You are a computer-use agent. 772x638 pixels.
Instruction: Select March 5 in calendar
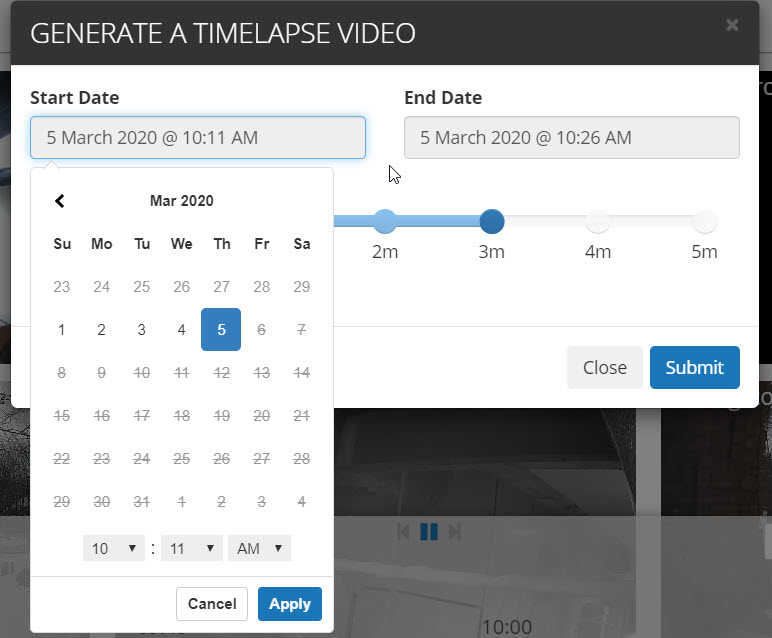point(221,329)
